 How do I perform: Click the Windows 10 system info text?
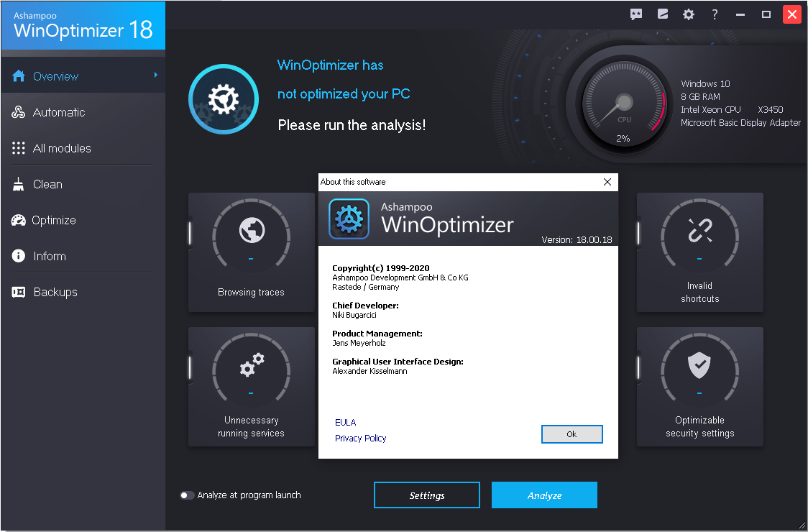[x=705, y=83]
